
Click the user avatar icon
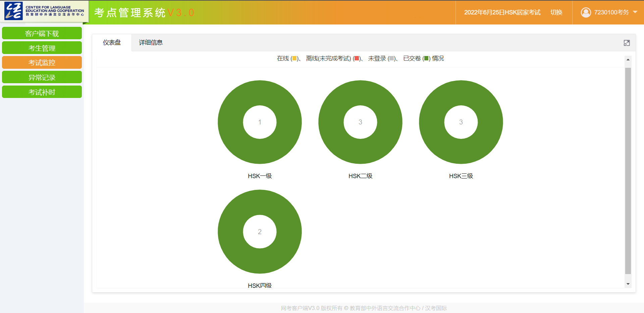coord(586,12)
